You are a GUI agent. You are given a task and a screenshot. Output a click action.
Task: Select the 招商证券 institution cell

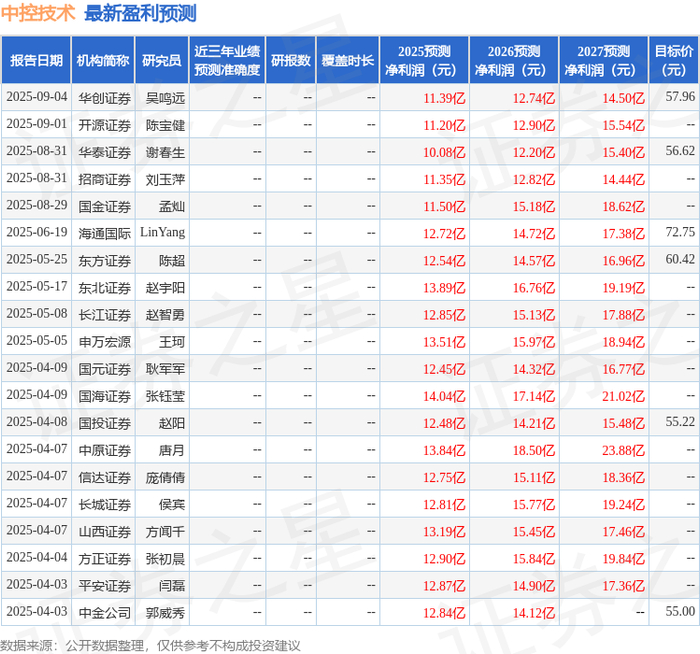[x=104, y=179]
